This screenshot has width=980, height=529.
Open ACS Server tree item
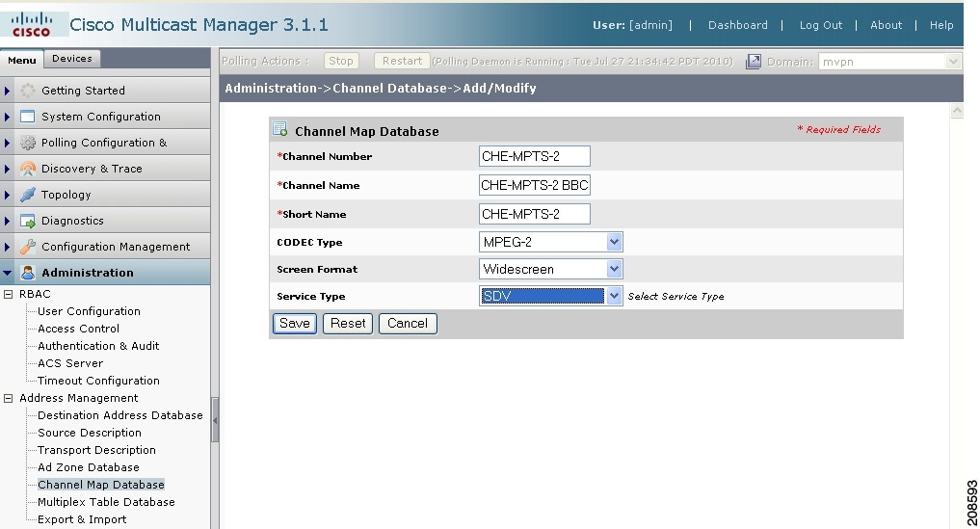tap(70, 363)
